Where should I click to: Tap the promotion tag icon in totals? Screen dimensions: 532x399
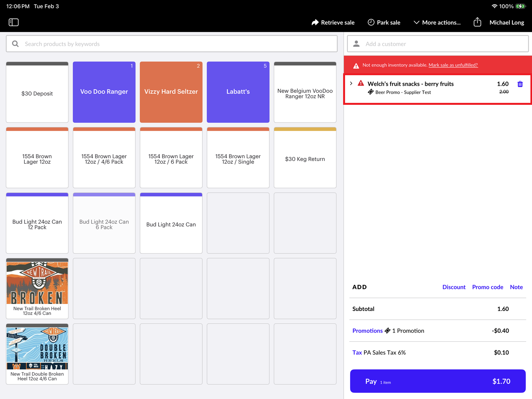tap(388, 330)
